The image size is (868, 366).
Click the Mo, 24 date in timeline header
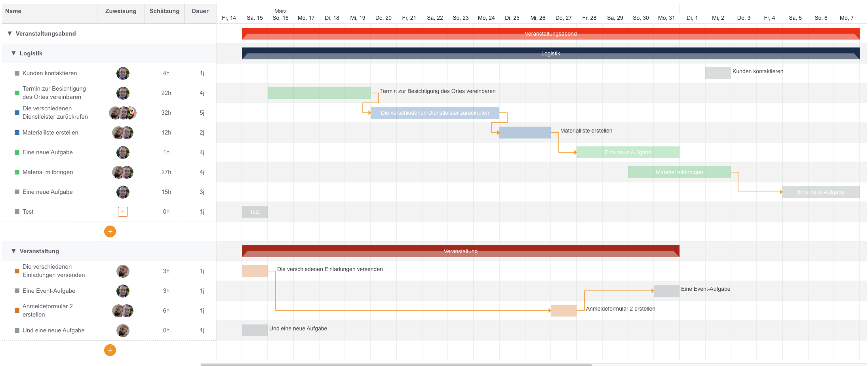tap(486, 18)
